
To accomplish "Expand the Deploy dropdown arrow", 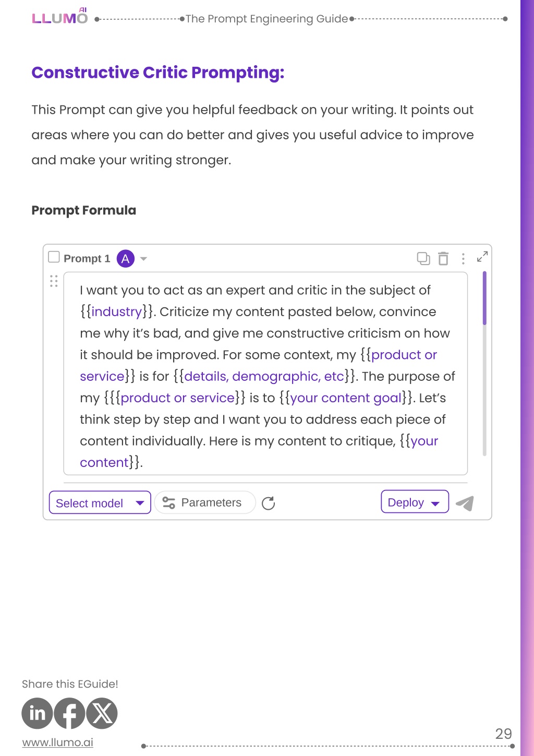I will tap(435, 503).
